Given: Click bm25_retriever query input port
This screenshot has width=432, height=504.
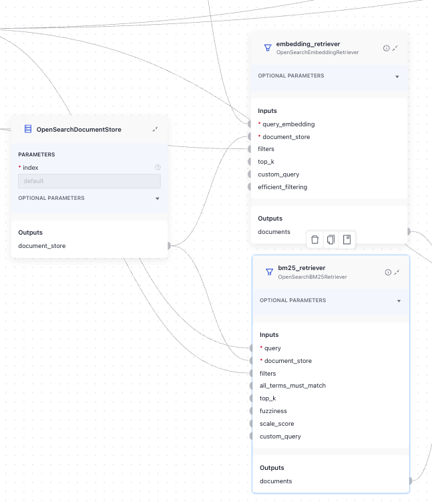Looking at the screenshot, I should [252, 348].
